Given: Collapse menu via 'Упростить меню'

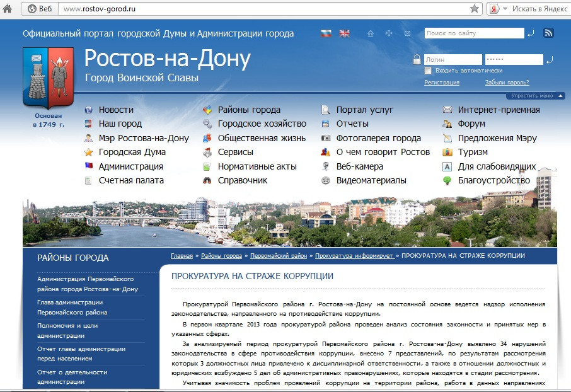Looking at the screenshot, I should pyautogui.click(x=536, y=96).
